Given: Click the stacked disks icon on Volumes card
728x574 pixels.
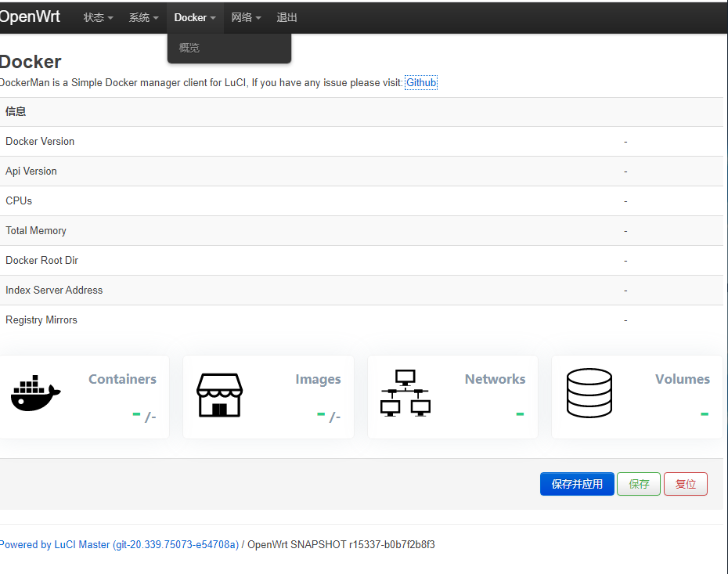Looking at the screenshot, I should tap(589, 393).
